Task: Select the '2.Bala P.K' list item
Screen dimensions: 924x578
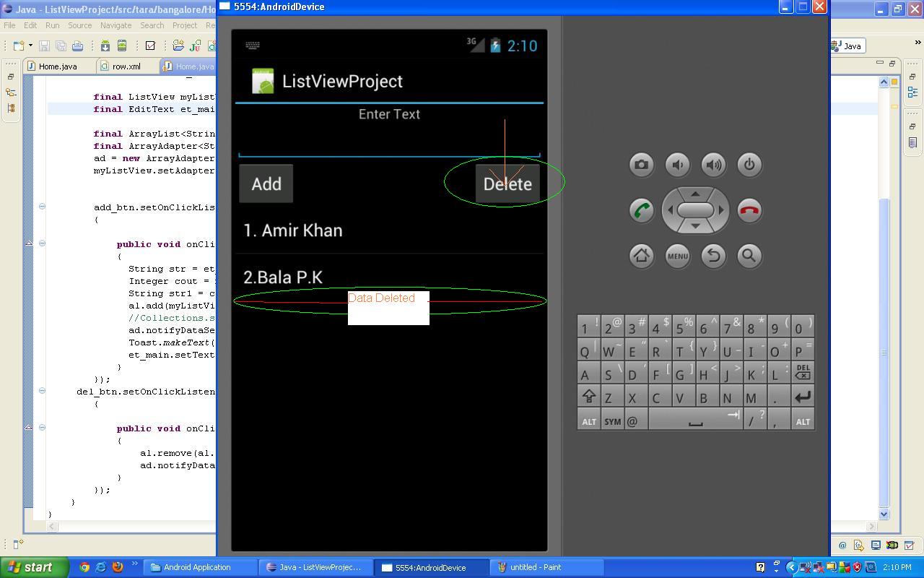Action: point(389,277)
